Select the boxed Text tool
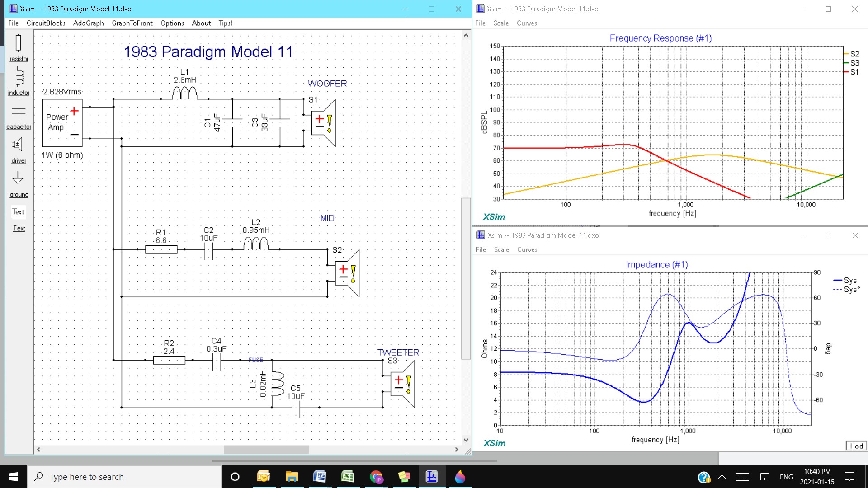This screenshot has height=488, width=868. click(19, 211)
